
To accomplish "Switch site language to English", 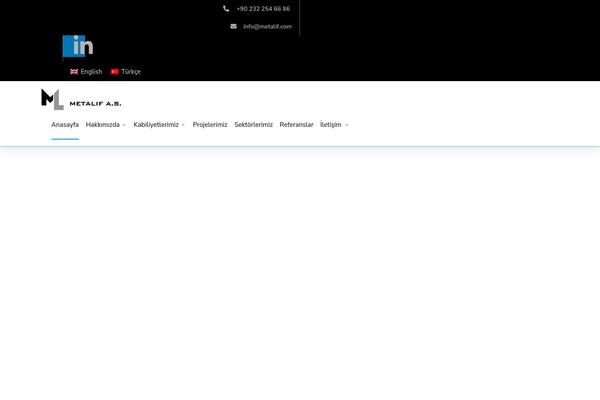I will click(x=91, y=72).
